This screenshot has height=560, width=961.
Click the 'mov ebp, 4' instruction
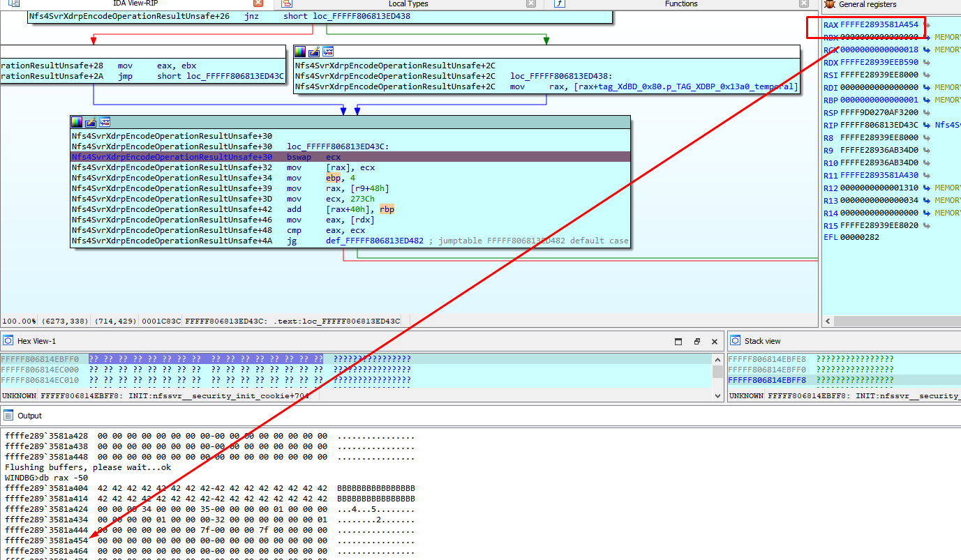tap(321, 178)
